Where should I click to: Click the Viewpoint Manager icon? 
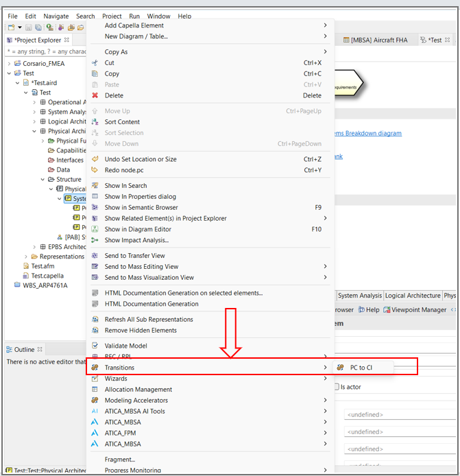point(387,309)
